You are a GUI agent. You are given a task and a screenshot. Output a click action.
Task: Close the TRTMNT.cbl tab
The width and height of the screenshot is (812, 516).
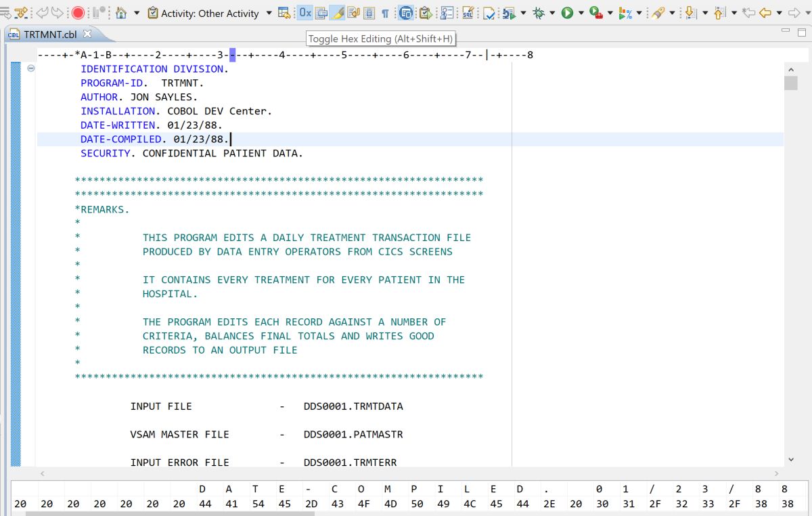87,34
